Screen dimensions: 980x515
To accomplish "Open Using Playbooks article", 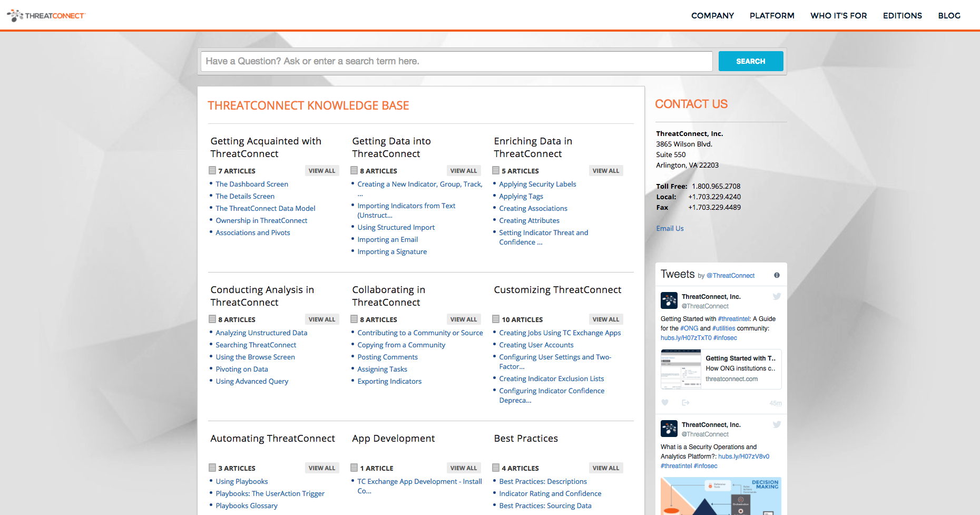I will 242,481.
